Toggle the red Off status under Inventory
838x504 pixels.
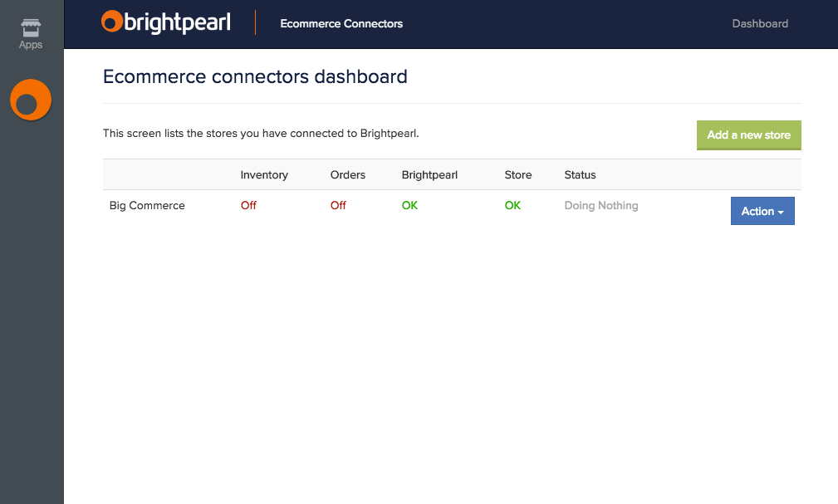click(x=248, y=205)
